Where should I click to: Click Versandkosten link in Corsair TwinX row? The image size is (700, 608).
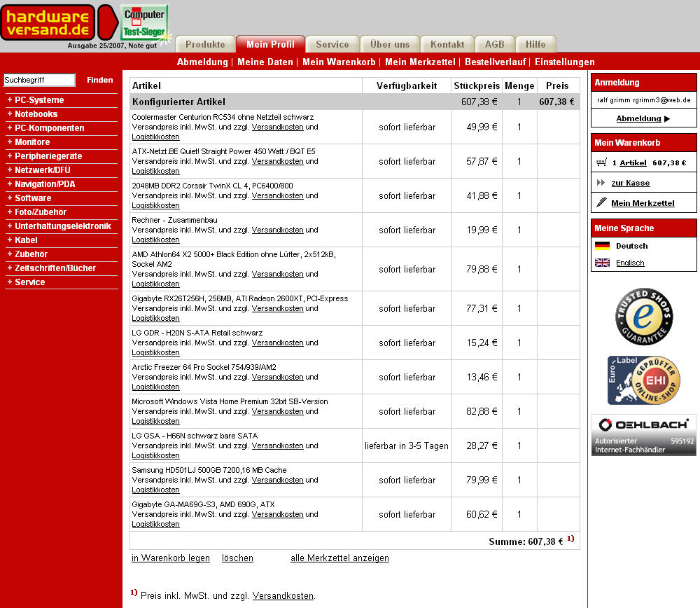point(278,195)
